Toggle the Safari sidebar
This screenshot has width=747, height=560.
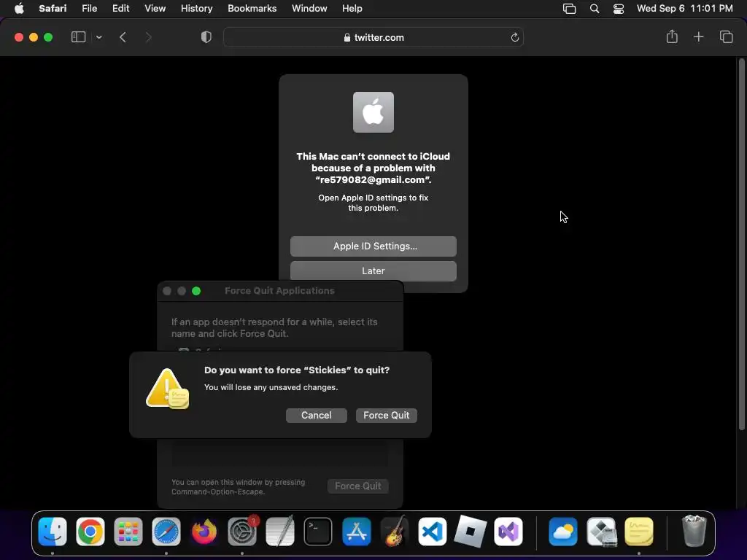point(78,37)
